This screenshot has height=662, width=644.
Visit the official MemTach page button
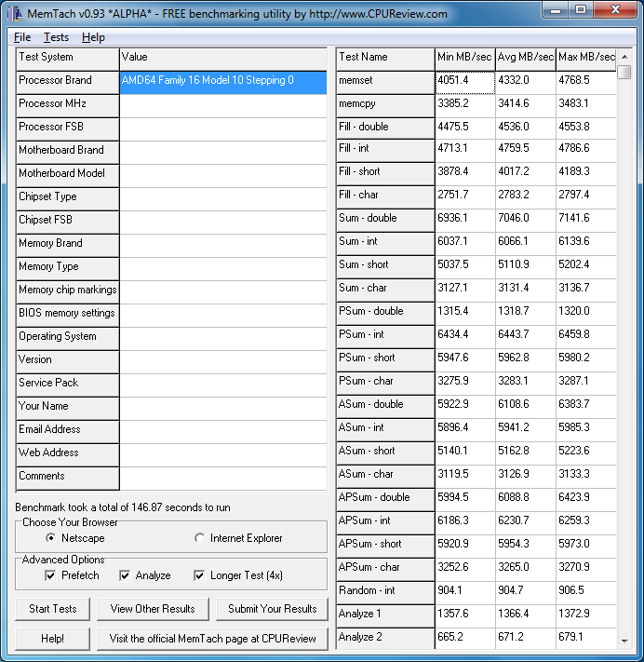[213, 639]
